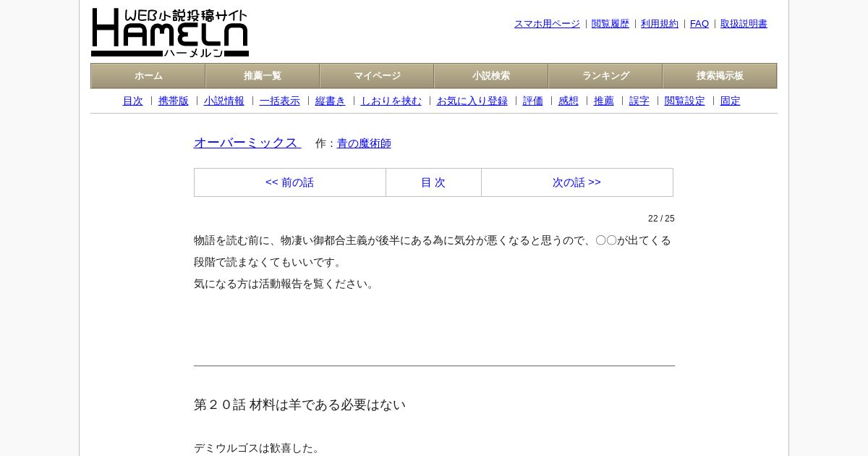Open 閲覧設定 reading settings
The image size is (868, 456).
685,101
